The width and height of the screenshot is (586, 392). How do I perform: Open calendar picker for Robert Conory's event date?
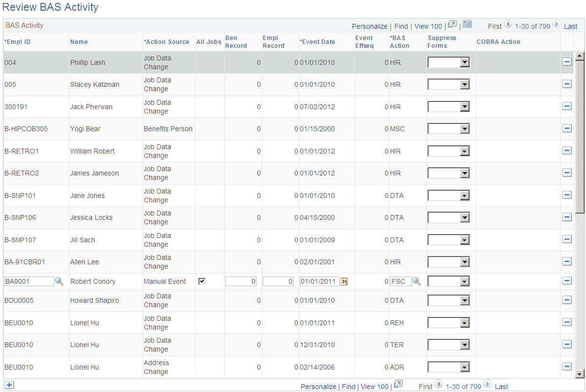click(x=344, y=281)
